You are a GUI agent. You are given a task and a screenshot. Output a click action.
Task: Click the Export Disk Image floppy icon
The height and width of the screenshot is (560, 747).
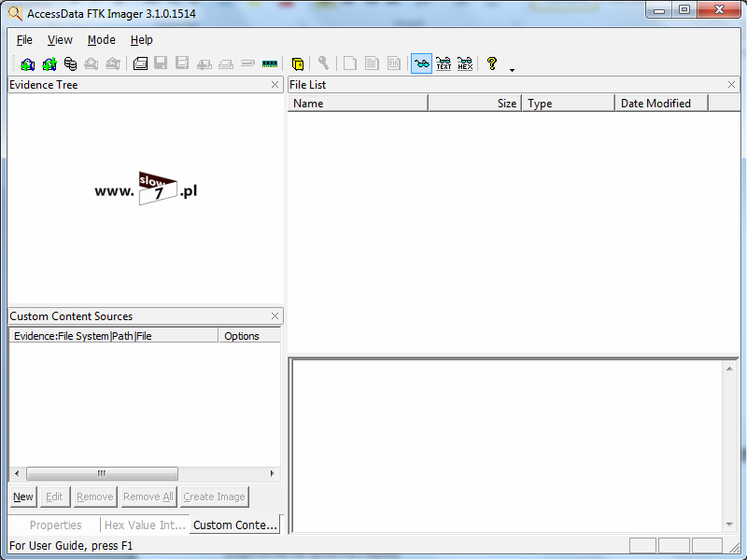[161, 63]
